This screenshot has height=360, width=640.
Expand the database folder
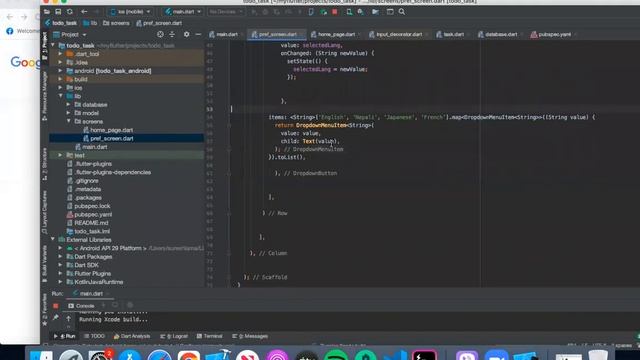pyautogui.click(x=69, y=104)
